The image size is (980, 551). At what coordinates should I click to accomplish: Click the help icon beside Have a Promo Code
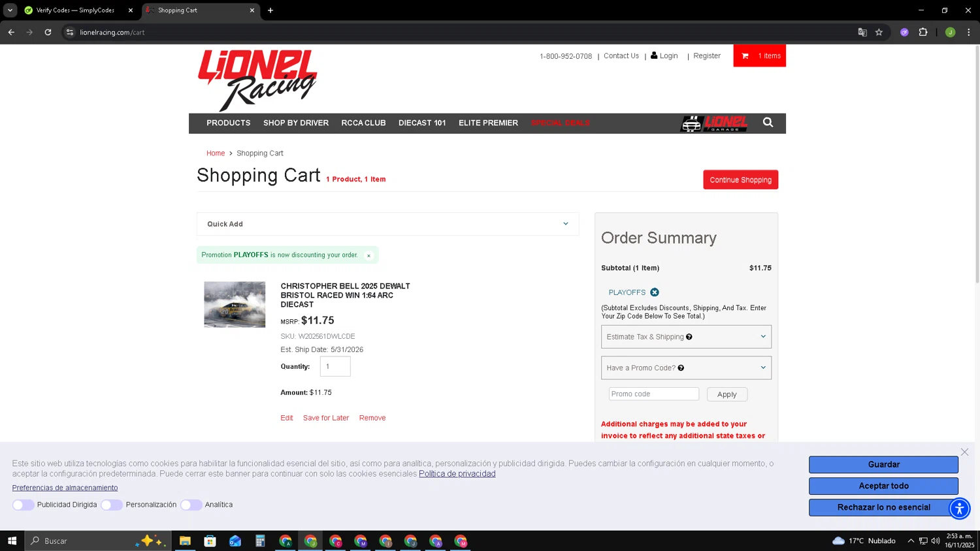point(681,368)
